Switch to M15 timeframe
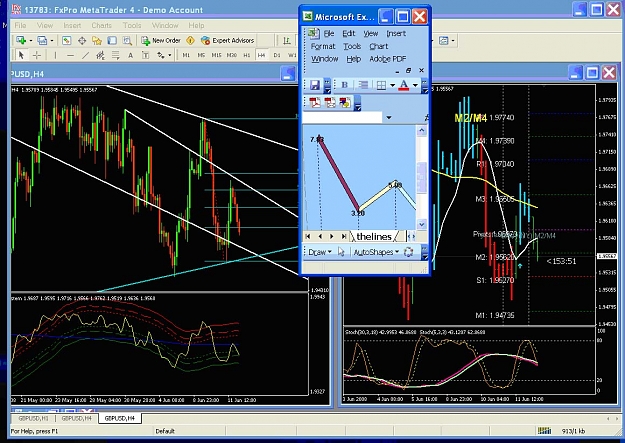This screenshot has height=443, width=625. click(x=216, y=55)
